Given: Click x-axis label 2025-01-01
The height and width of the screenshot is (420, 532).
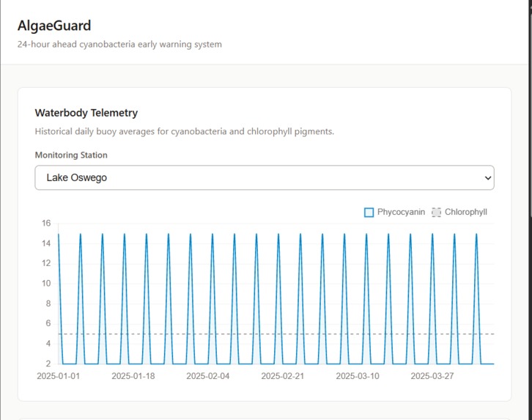Looking at the screenshot, I should click(59, 376).
